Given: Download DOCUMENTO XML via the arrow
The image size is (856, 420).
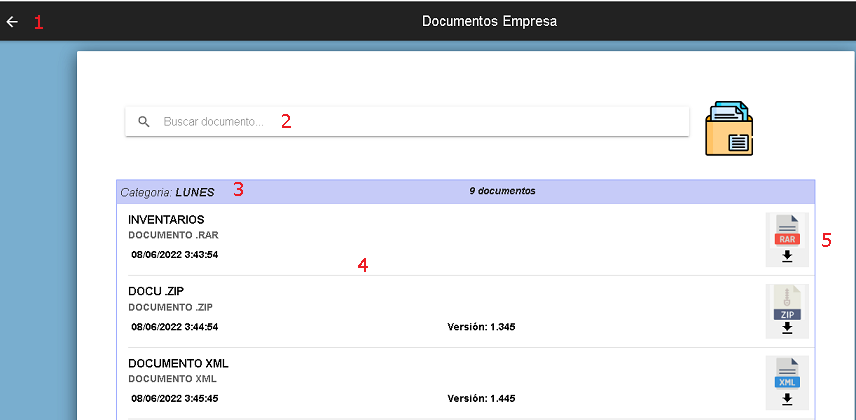Looking at the screenshot, I should pos(787,399).
